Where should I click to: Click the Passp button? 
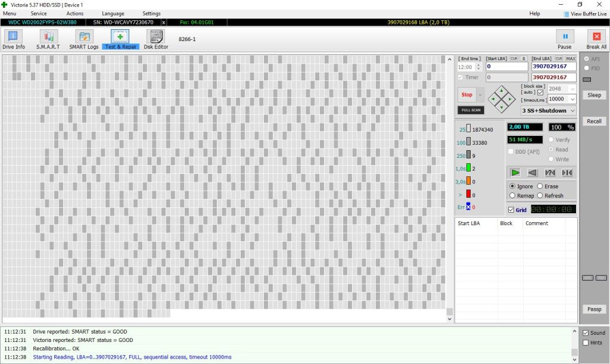(594, 309)
